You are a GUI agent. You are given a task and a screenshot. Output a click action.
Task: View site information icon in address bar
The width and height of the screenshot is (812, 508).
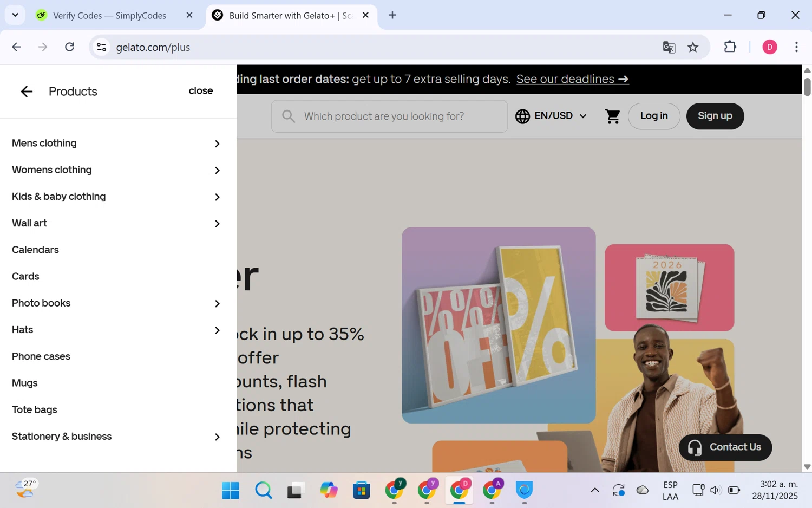pyautogui.click(x=102, y=47)
